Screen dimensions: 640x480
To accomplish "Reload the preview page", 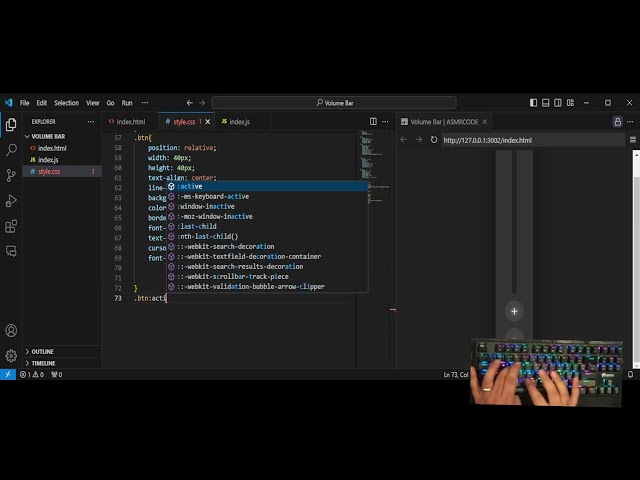I will click(434, 140).
